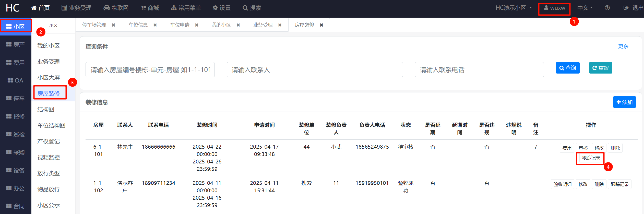Screen dimensions: 644x214
Task: Close the 房屋装修 tab
Action: coord(321,25)
